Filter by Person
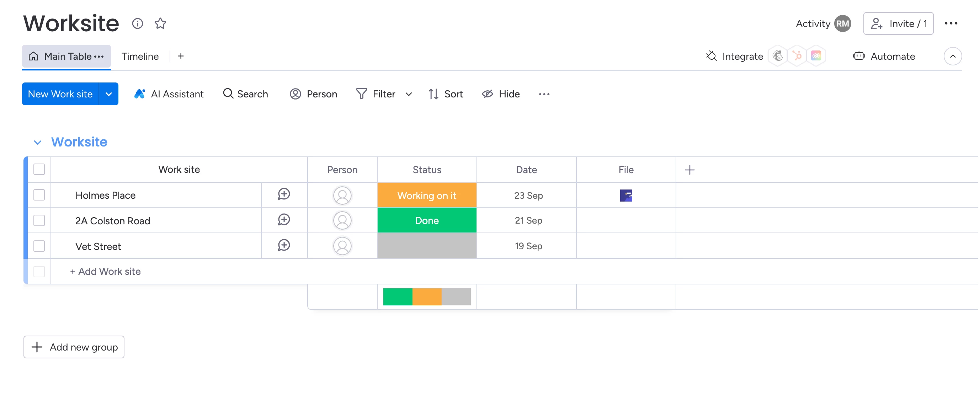This screenshot has height=406, width=980. (x=314, y=94)
